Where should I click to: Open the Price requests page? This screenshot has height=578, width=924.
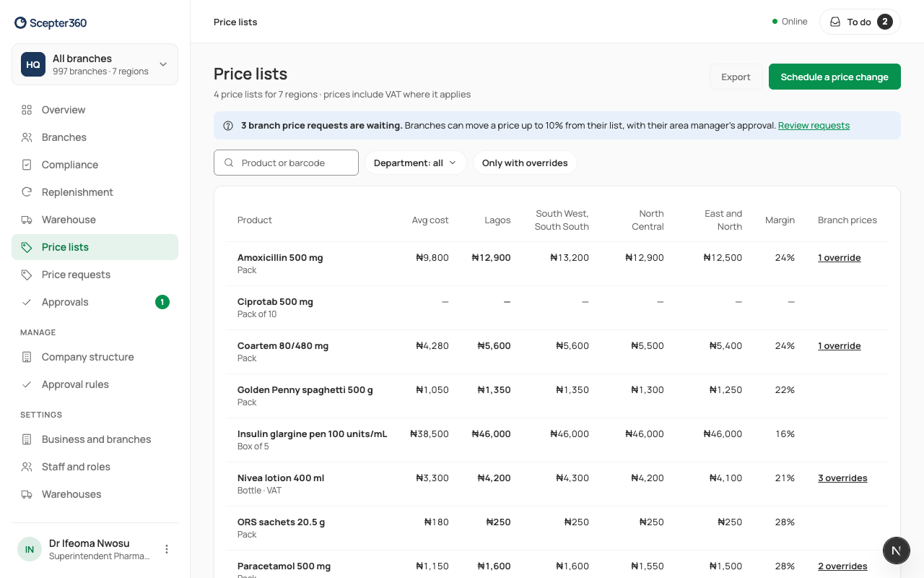click(x=95, y=275)
